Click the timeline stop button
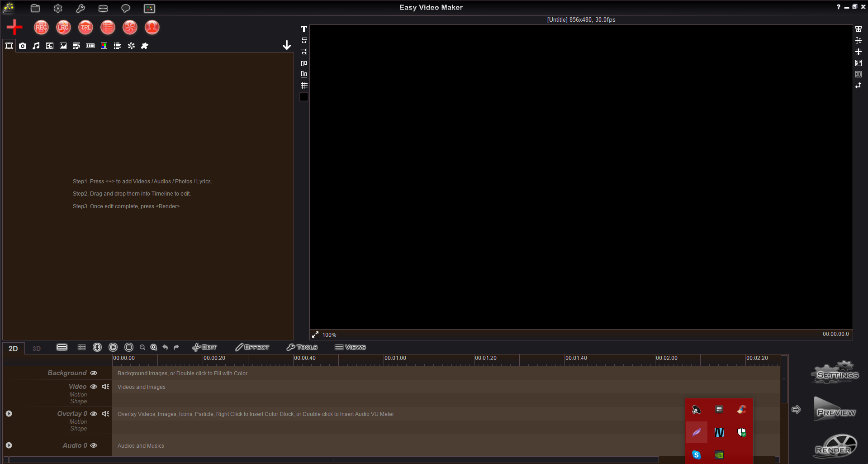 pyautogui.click(x=129, y=347)
